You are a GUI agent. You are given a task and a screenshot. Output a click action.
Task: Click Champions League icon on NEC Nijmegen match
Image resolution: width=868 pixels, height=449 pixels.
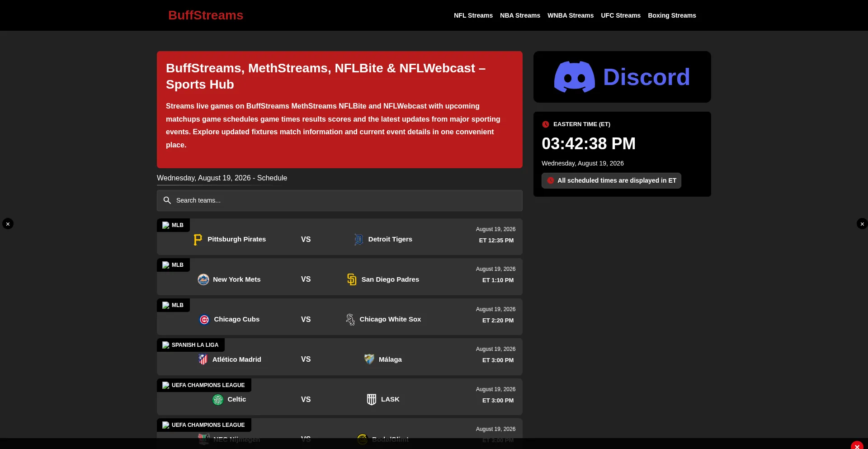tap(166, 425)
